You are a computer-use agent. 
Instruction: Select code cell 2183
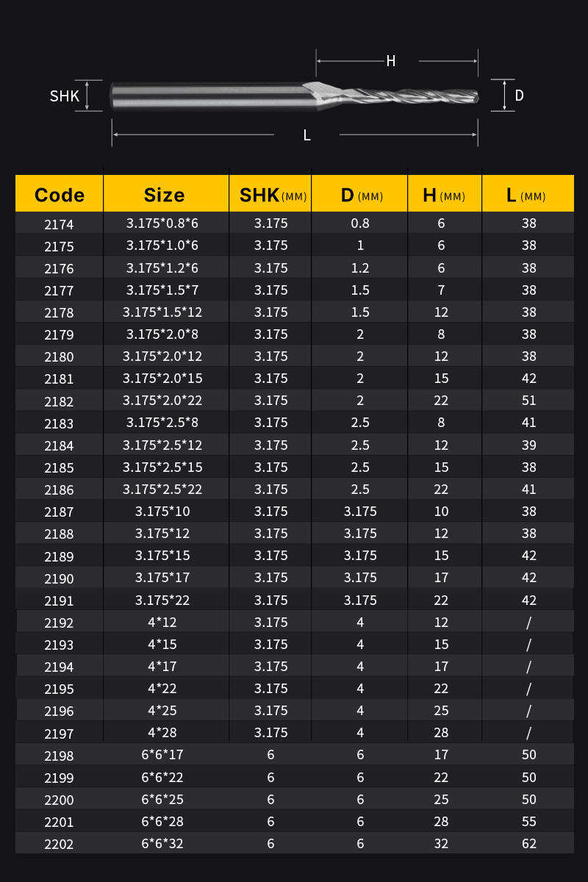[x=59, y=423]
